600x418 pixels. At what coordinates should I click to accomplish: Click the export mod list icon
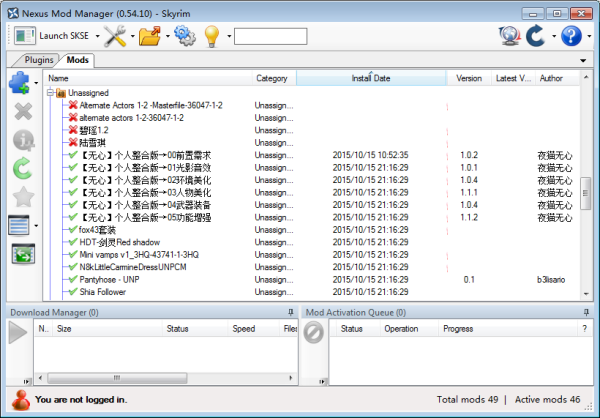[x=23, y=254]
